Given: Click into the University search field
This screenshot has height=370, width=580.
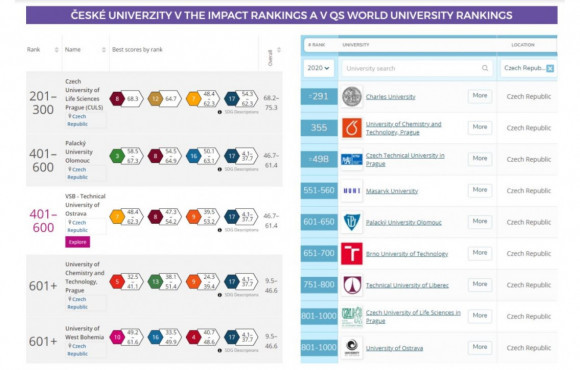Looking at the screenshot, I should [x=417, y=68].
